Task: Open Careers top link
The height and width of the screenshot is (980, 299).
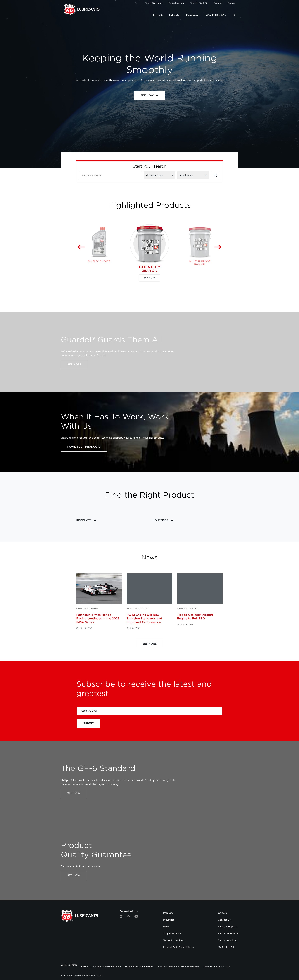Action: (231, 3)
